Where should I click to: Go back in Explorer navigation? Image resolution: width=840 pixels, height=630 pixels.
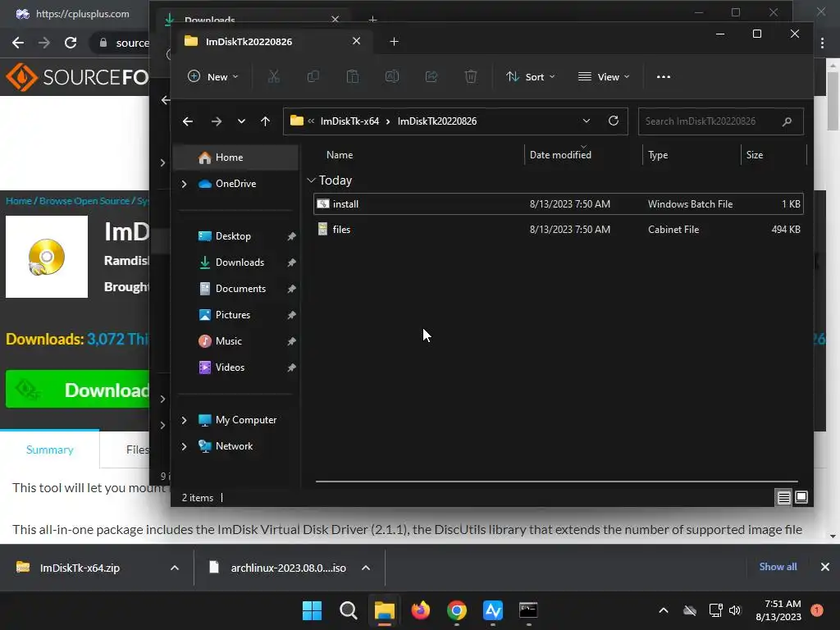188,121
